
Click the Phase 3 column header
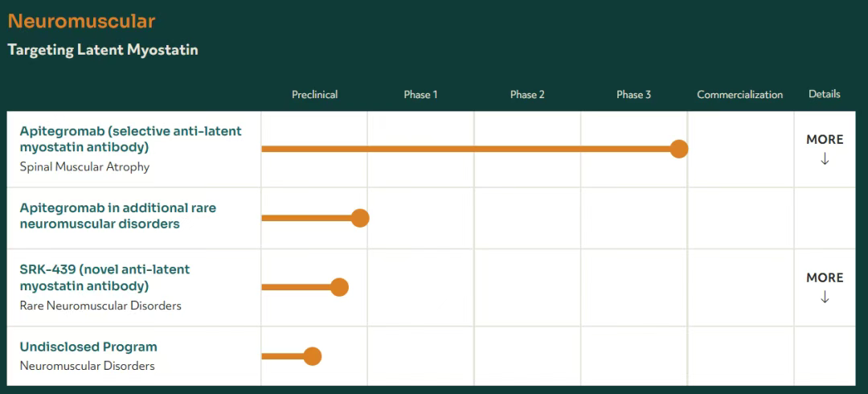pyautogui.click(x=633, y=95)
